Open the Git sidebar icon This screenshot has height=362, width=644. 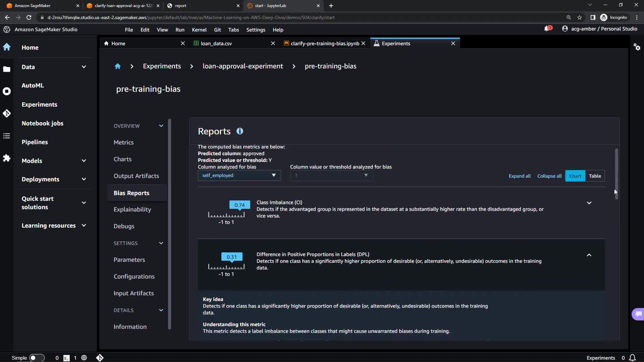click(x=7, y=114)
